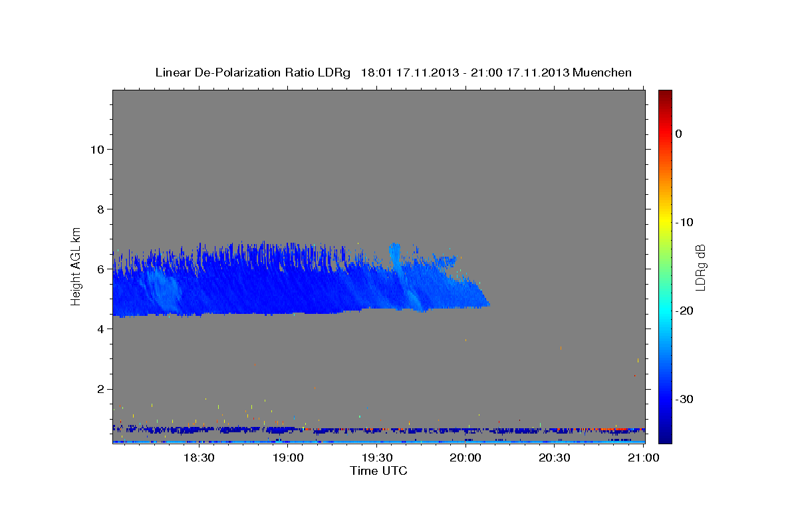Click the plot title 'Linear De-Polarization Ratio LDRg'

tap(252, 72)
